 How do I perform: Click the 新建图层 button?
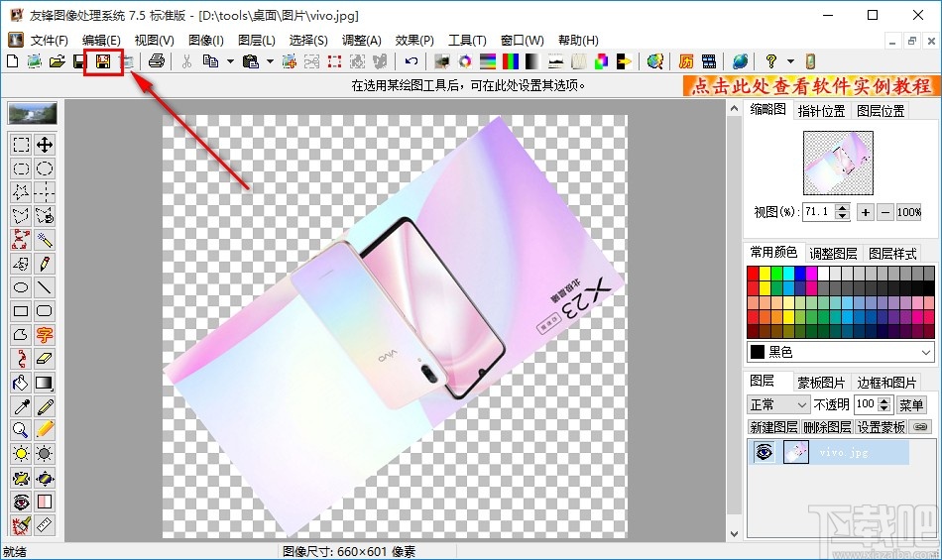coord(773,427)
